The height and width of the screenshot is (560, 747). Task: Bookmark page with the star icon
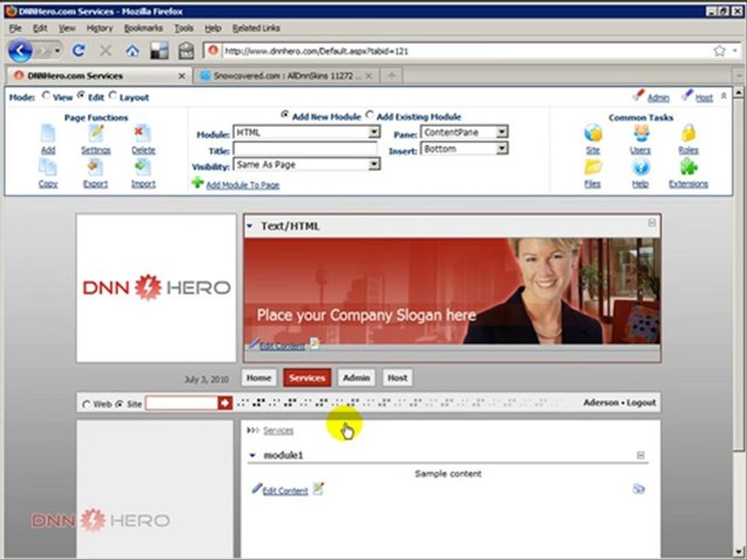tap(719, 51)
